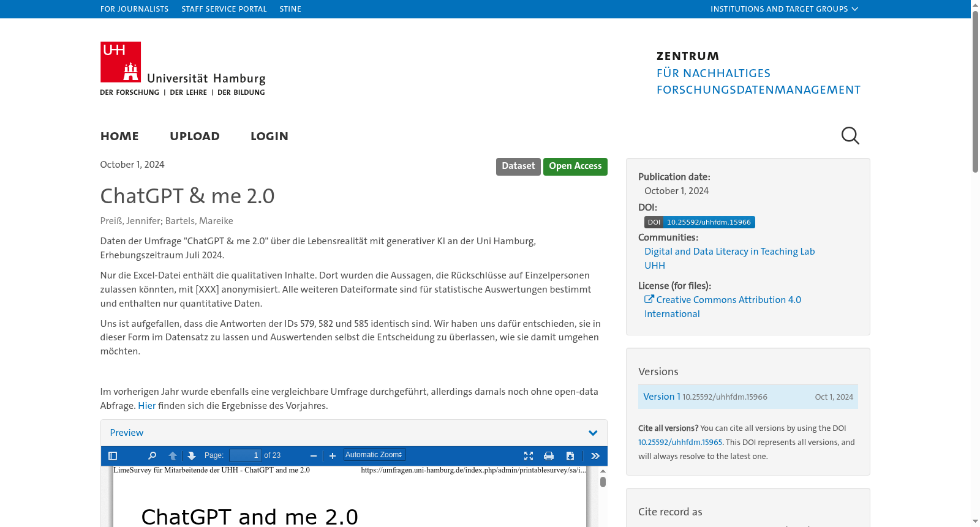
Task: Click the Preview panel title
Action: point(127,433)
